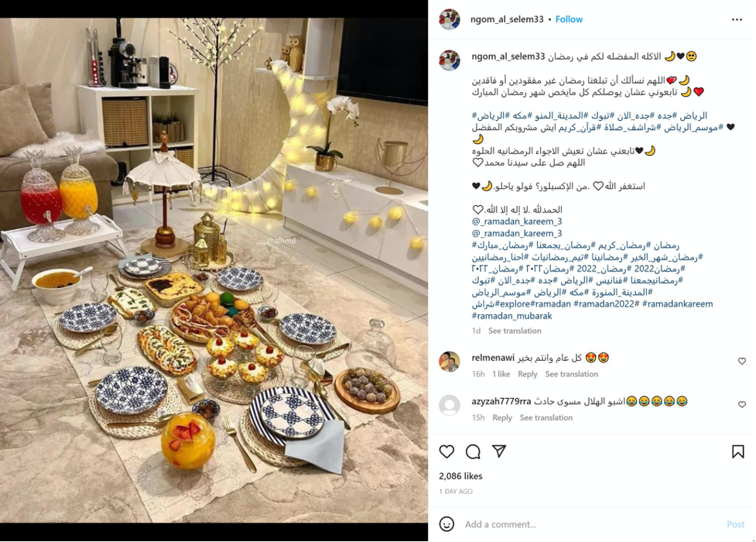Viewport: 756px width, 542px height.
Task: Like relmenawi's comment with small heart
Action: pyautogui.click(x=742, y=361)
